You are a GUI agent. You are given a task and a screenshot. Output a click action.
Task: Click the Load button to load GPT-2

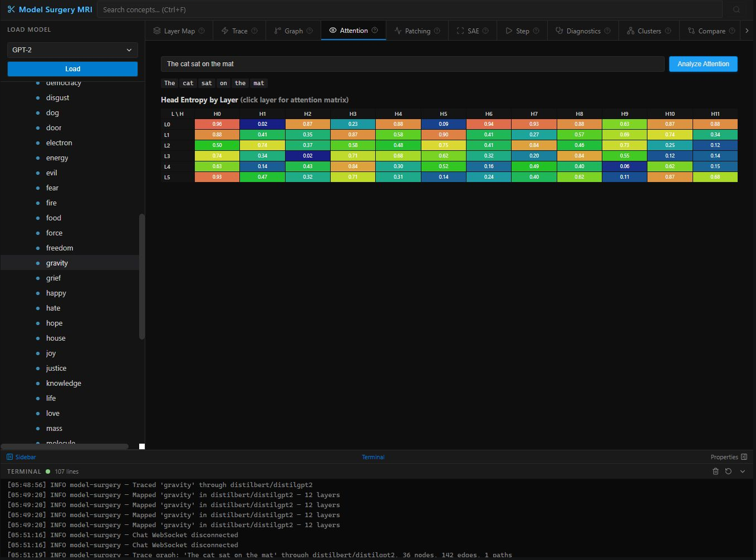click(72, 68)
